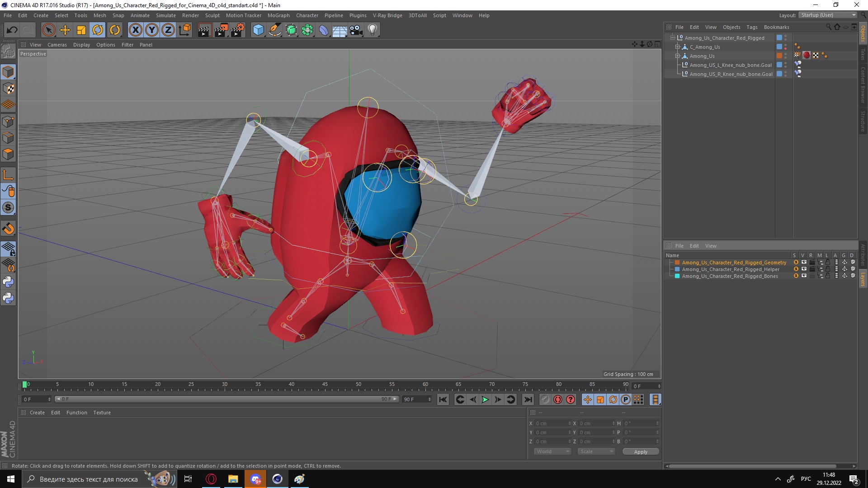Enable Axis mode
This screenshot has height=488, width=868.
coord(8,175)
